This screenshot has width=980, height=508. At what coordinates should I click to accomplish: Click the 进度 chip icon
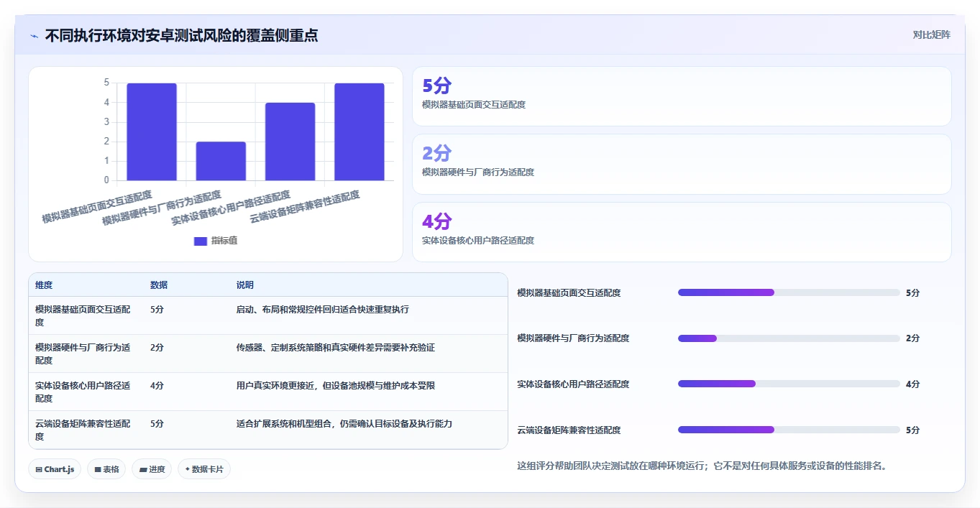click(143, 469)
